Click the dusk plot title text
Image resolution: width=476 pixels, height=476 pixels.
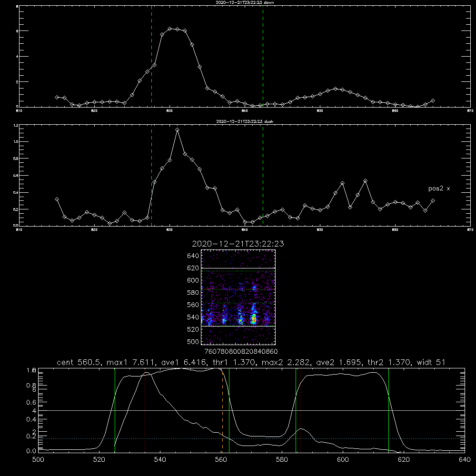(x=245, y=121)
